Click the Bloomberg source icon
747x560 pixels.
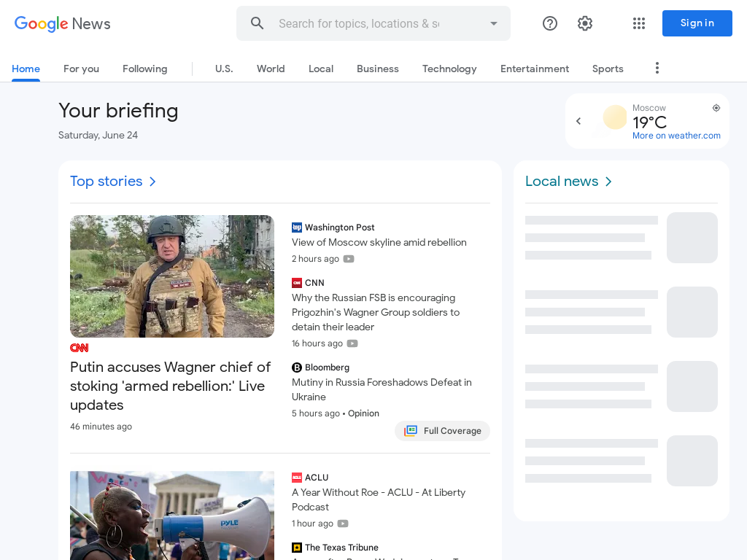click(x=297, y=367)
